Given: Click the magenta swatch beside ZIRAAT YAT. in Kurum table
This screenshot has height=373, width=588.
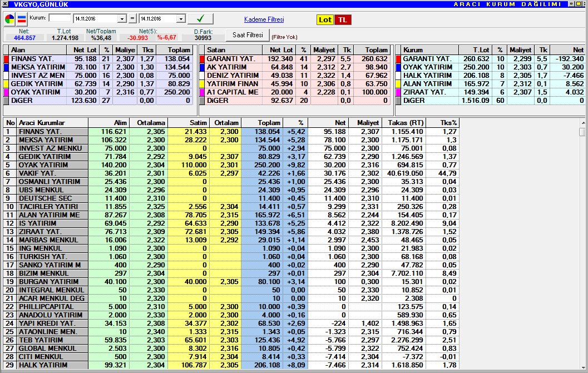Looking at the screenshot, I should pyautogui.click(x=398, y=92).
